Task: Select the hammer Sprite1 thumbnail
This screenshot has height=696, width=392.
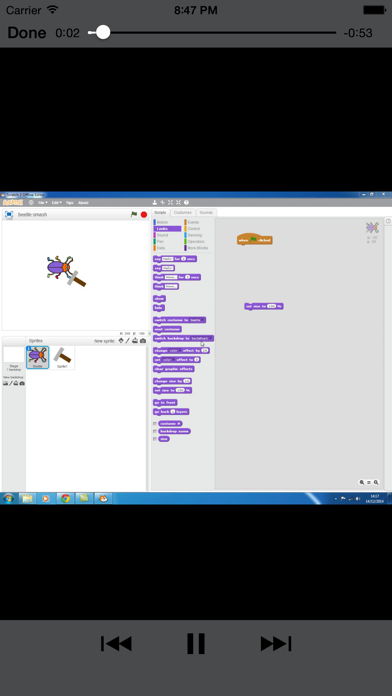Action: [62, 357]
